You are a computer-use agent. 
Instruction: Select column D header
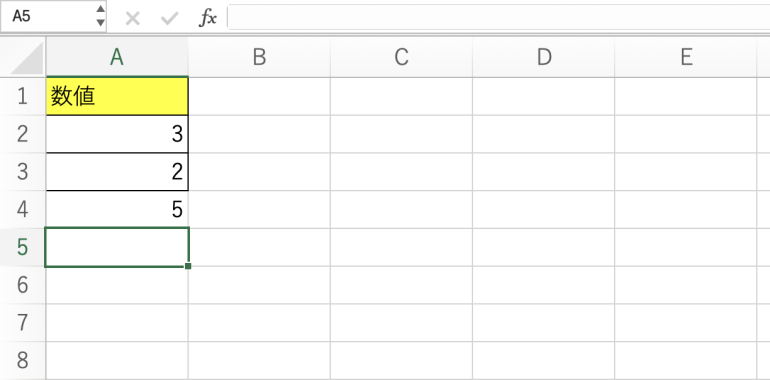544,57
